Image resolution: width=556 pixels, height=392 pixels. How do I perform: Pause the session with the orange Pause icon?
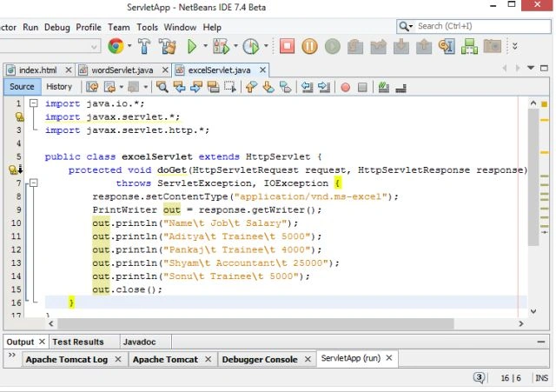(309, 46)
